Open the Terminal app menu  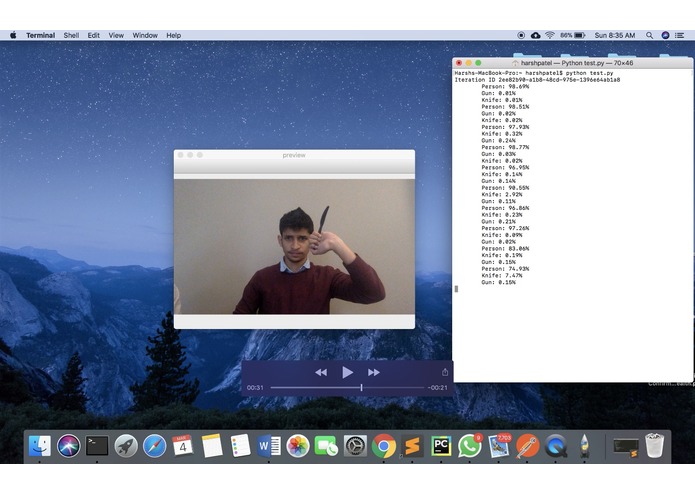tap(40, 35)
